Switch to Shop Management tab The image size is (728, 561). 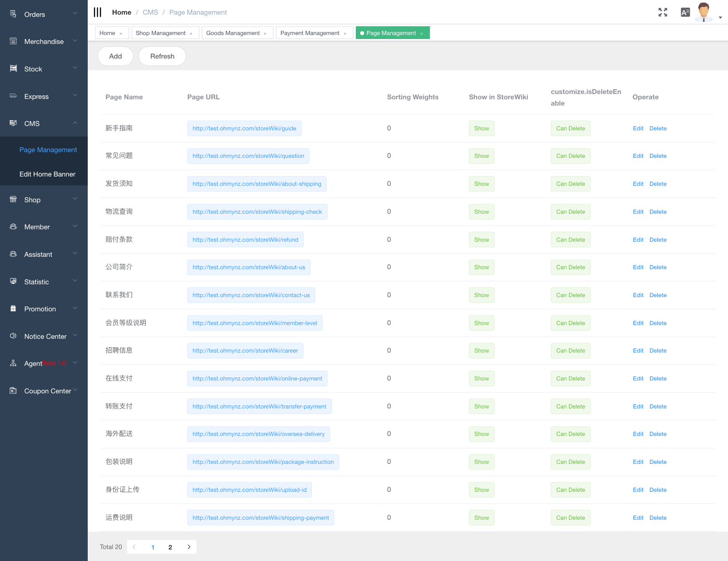click(x=160, y=33)
